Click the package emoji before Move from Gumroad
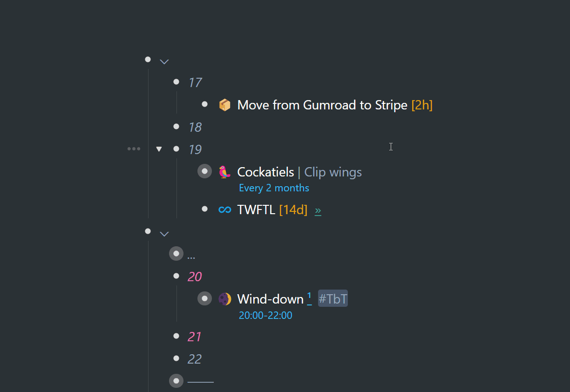Image resolution: width=570 pixels, height=392 pixels. click(x=224, y=105)
